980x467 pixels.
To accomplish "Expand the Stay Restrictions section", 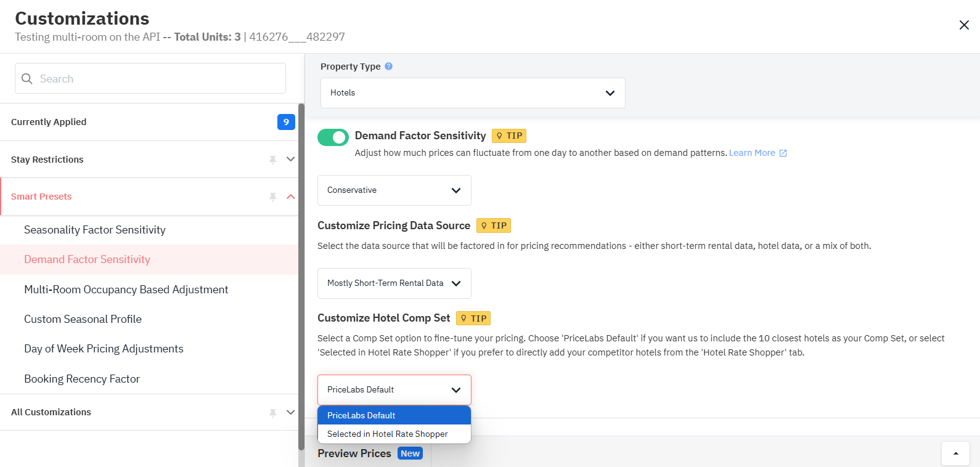I will tap(291, 159).
